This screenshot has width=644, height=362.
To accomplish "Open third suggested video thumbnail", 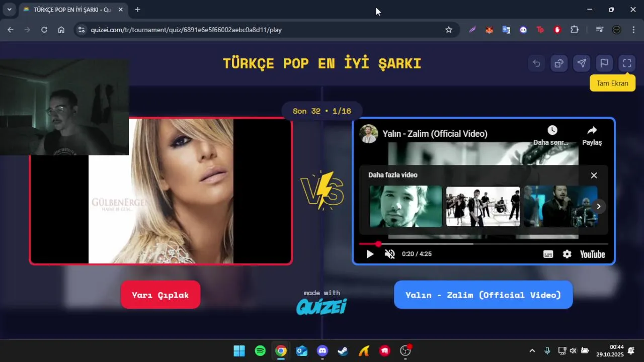I will pos(560,206).
